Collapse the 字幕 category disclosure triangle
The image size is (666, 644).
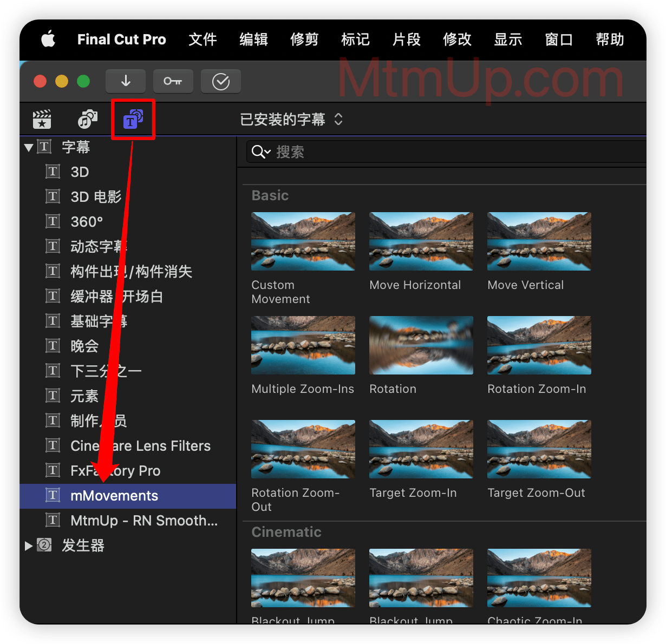coord(28,147)
